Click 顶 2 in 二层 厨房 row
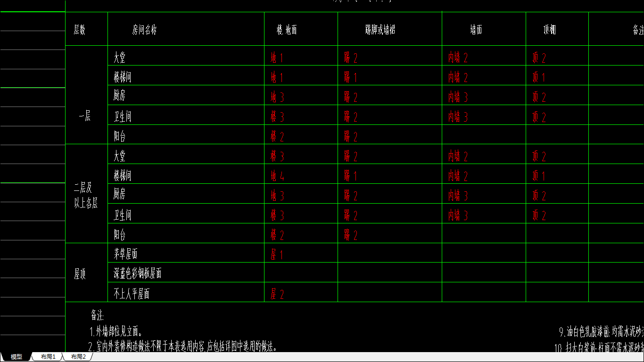Image resolution: width=644 pixels, height=362 pixels. 539,196
